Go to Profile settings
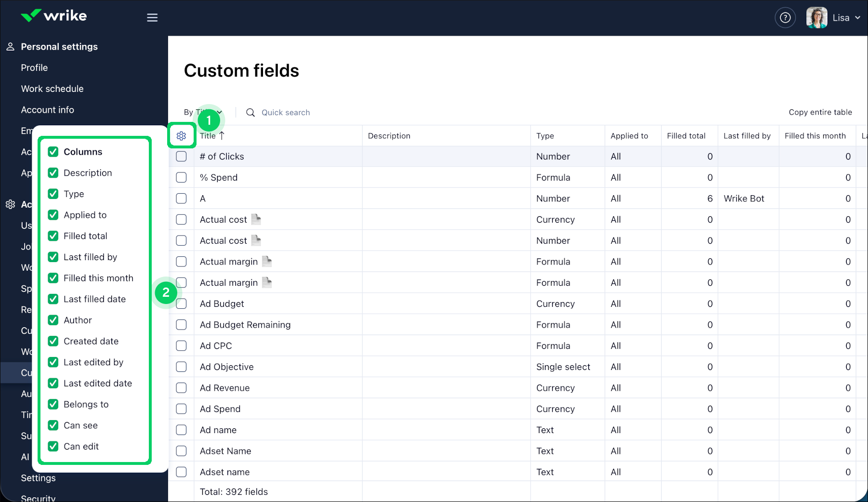 coord(34,68)
